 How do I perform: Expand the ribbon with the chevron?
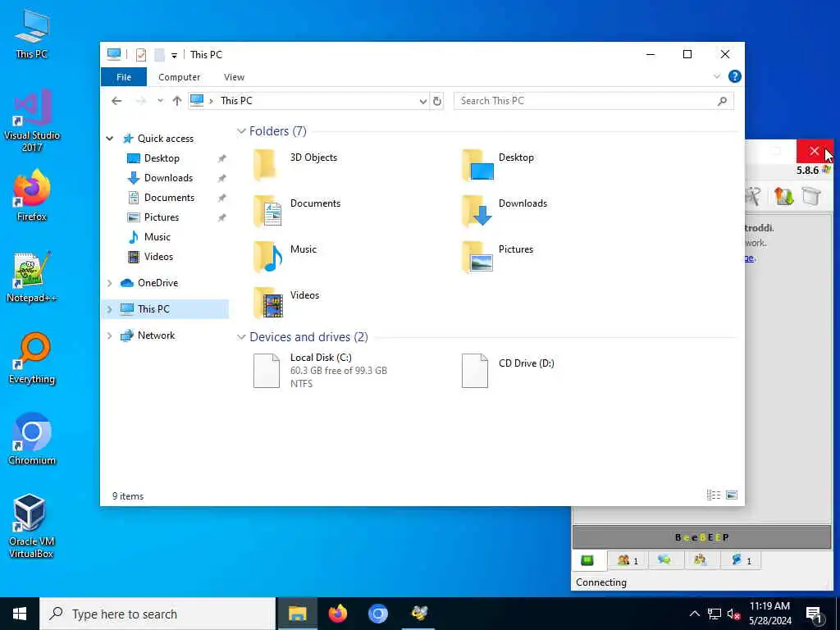[717, 76]
